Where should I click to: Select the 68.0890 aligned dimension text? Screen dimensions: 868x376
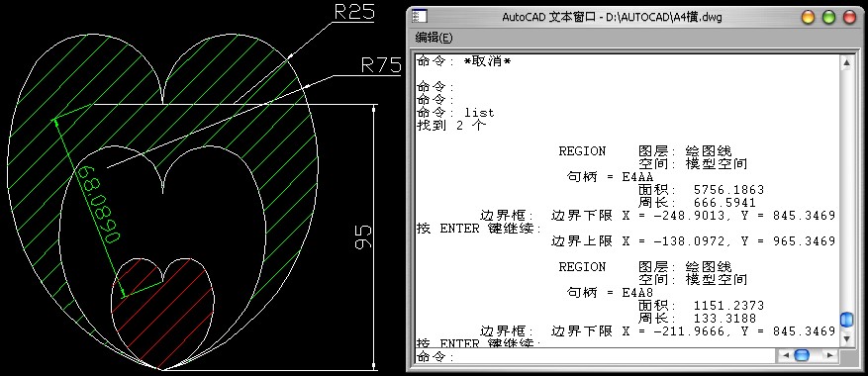(99, 206)
